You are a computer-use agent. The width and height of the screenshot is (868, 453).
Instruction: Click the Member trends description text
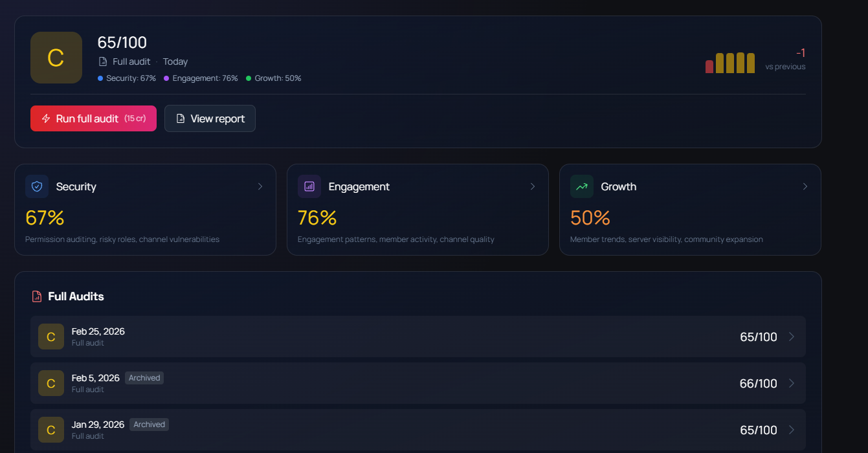667,239
